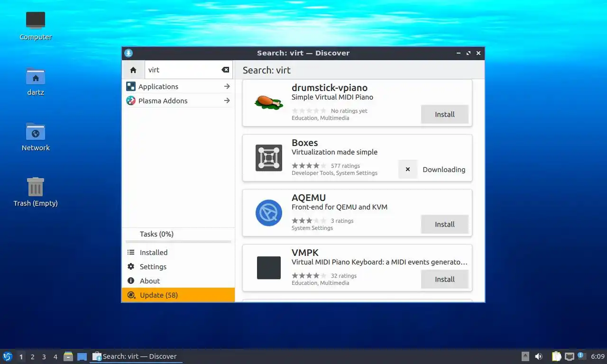Viewport: 607px width, 364px height.
Task: Install AQEMU
Action: tap(445, 224)
